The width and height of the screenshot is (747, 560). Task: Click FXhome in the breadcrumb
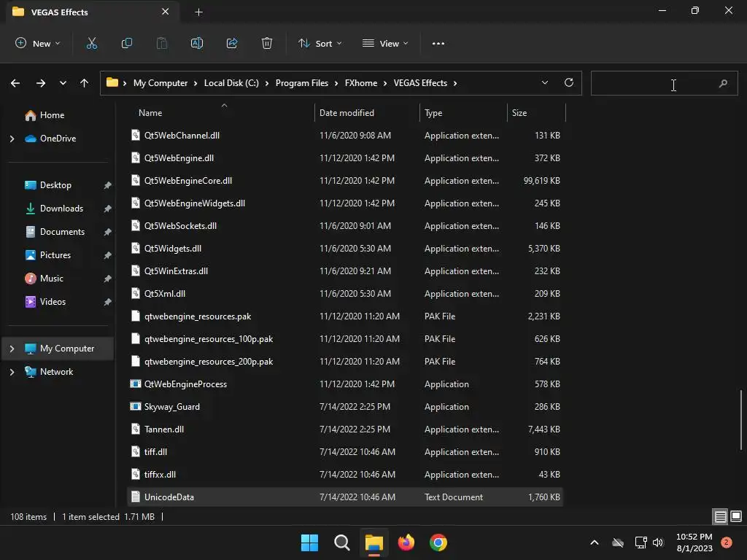tap(360, 83)
